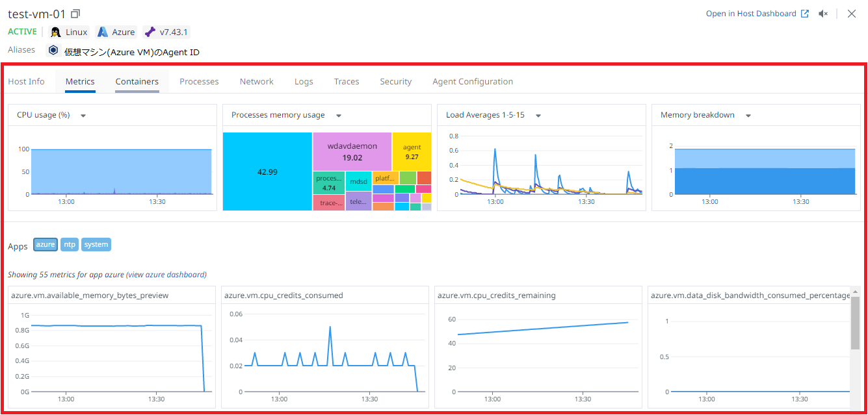The height and width of the screenshot is (415, 868).
Task: Open the Traces tab
Action: (347, 81)
